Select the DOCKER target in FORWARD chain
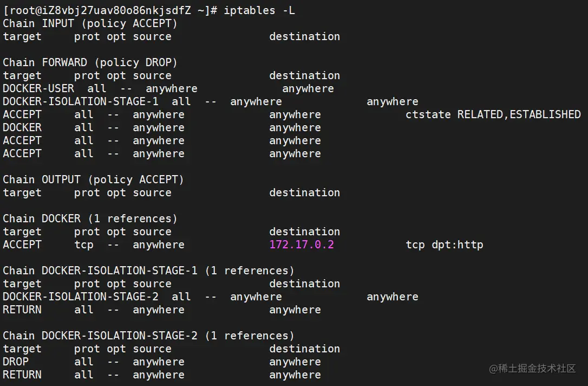588x386 pixels. (x=23, y=127)
